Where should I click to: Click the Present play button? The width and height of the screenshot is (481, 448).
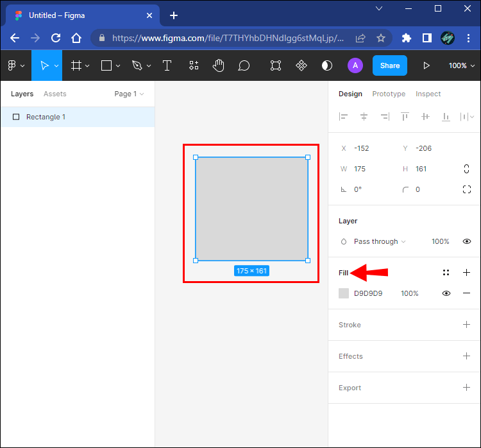pos(426,65)
